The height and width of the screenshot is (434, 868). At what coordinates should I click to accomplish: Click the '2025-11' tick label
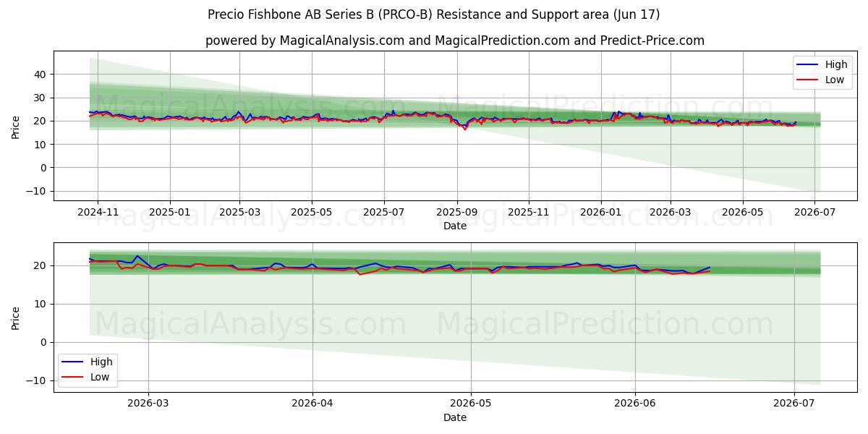(528, 212)
